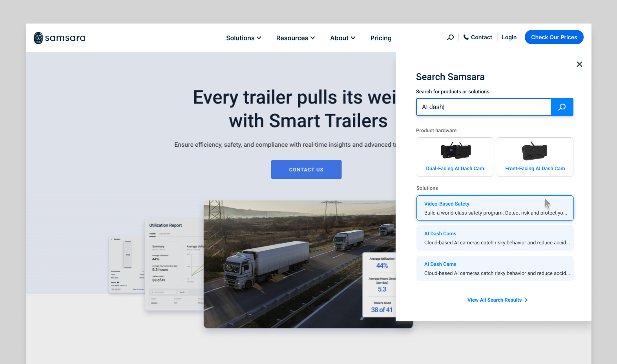Image resolution: width=617 pixels, height=364 pixels.
Task: Select first AI Dash Cams solution result
Action: tap(495, 238)
